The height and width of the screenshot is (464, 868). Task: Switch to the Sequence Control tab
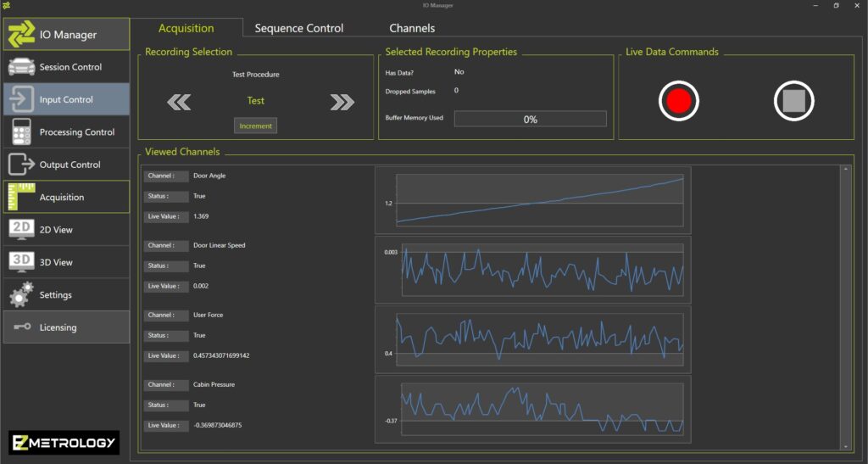pyautogui.click(x=299, y=28)
